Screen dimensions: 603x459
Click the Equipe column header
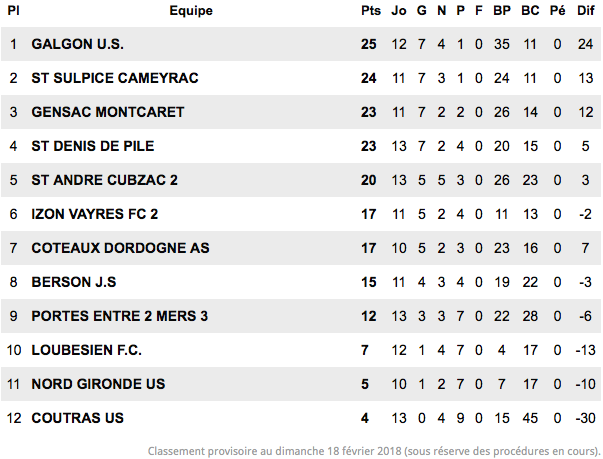click(191, 11)
